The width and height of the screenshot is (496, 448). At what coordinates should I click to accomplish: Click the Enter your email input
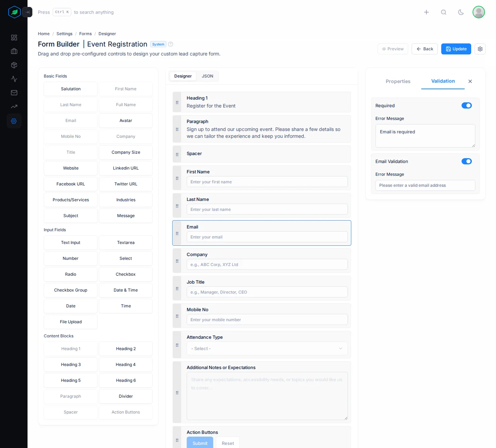267,237
